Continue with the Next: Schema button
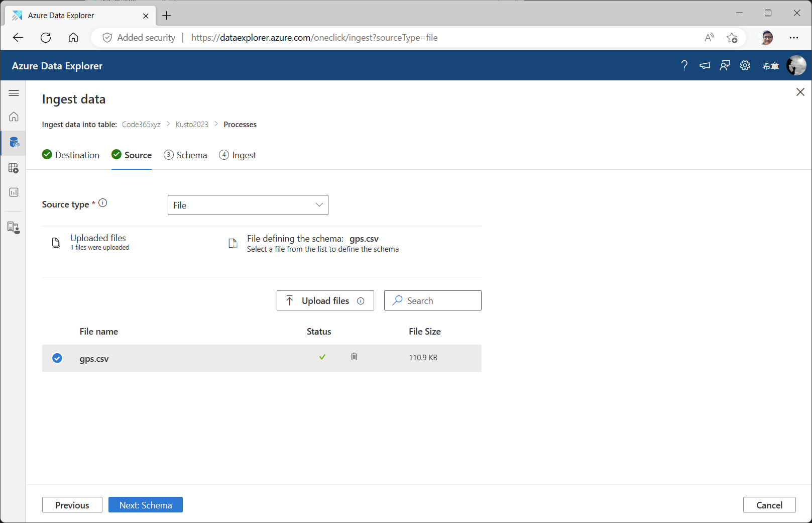The image size is (812, 523). tap(146, 505)
